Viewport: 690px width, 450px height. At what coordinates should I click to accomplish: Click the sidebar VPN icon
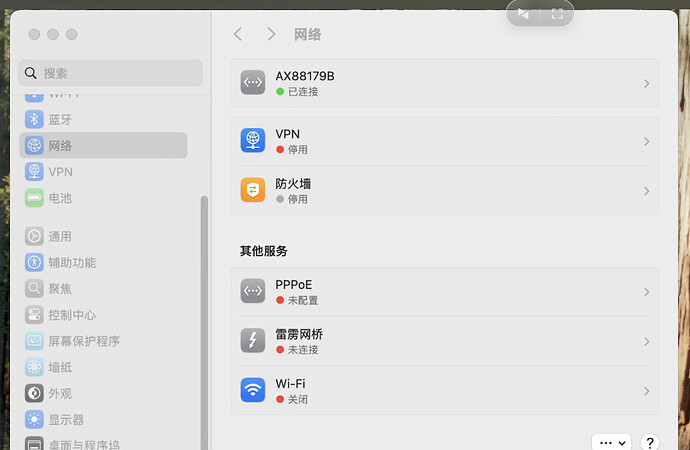click(34, 172)
